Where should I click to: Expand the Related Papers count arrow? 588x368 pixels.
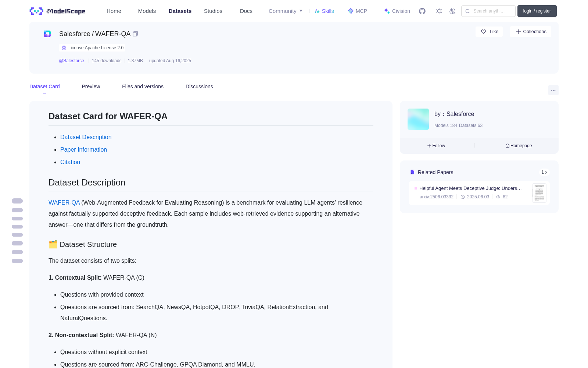pos(544,172)
